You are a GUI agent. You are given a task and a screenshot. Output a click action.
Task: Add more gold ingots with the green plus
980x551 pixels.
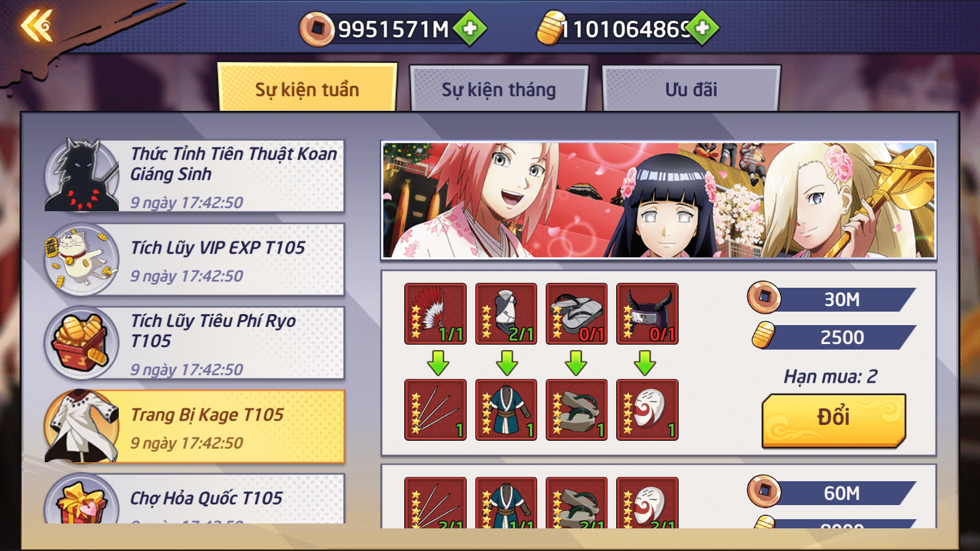click(703, 28)
